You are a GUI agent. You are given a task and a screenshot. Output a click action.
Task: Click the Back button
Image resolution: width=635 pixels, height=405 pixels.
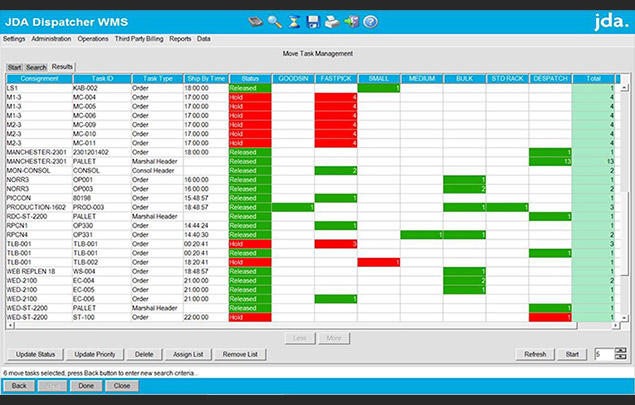[x=19, y=386]
